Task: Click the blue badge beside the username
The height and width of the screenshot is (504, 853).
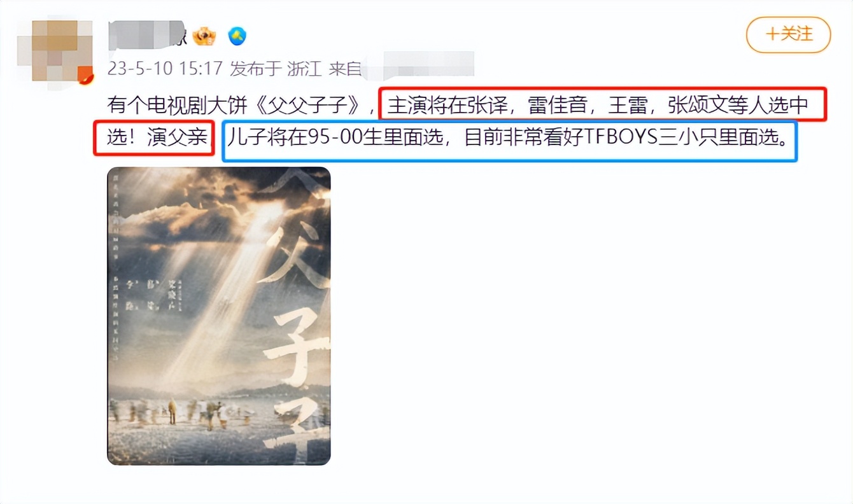Action: (237, 36)
